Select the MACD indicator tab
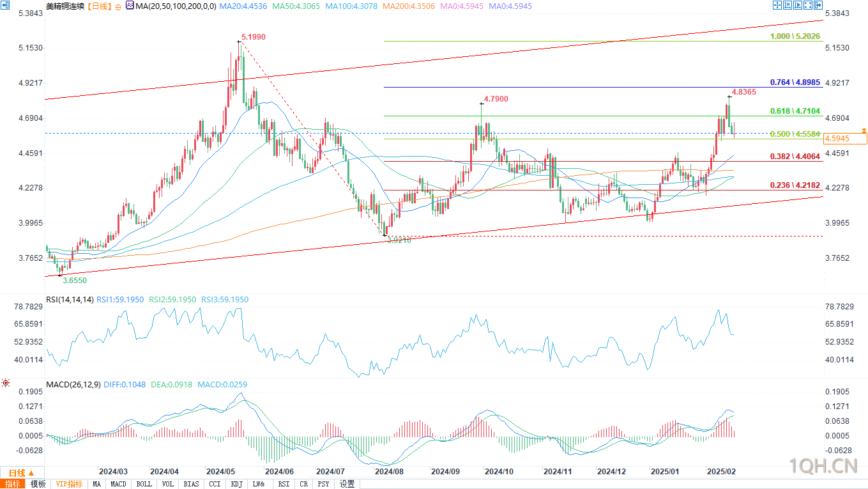This screenshot has height=489, width=868. pyautogui.click(x=118, y=484)
